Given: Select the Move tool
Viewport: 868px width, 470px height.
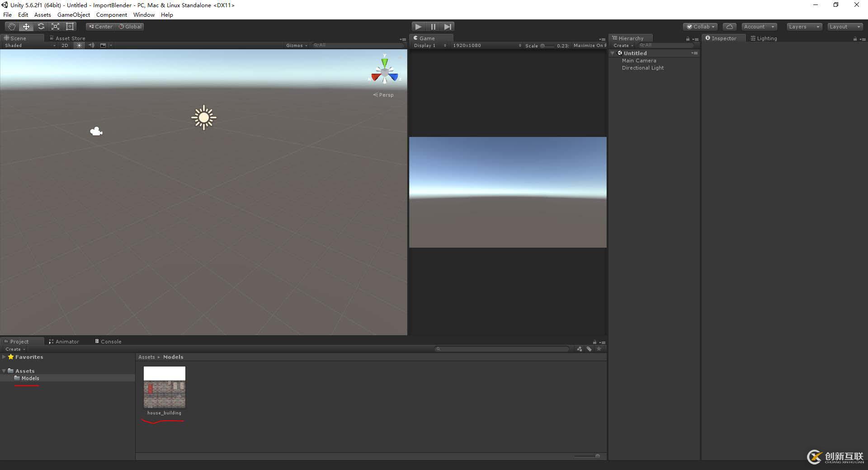Looking at the screenshot, I should coord(26,27).
